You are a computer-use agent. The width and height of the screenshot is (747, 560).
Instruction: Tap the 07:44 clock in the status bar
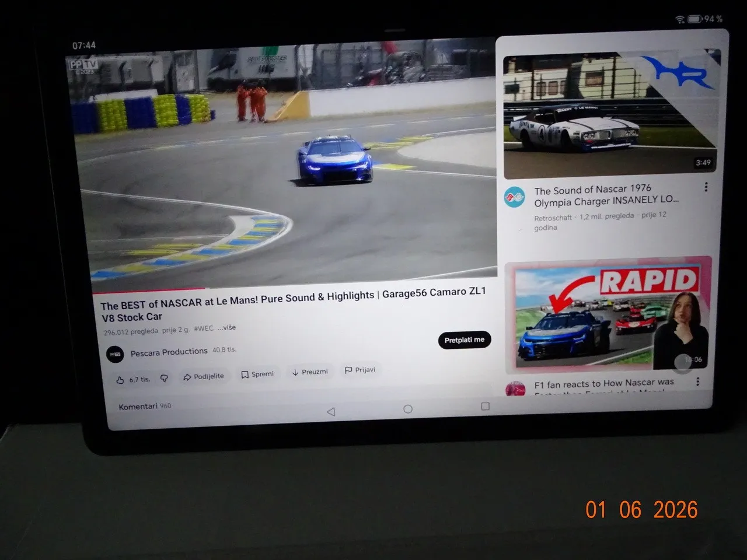tap(84, 45)
